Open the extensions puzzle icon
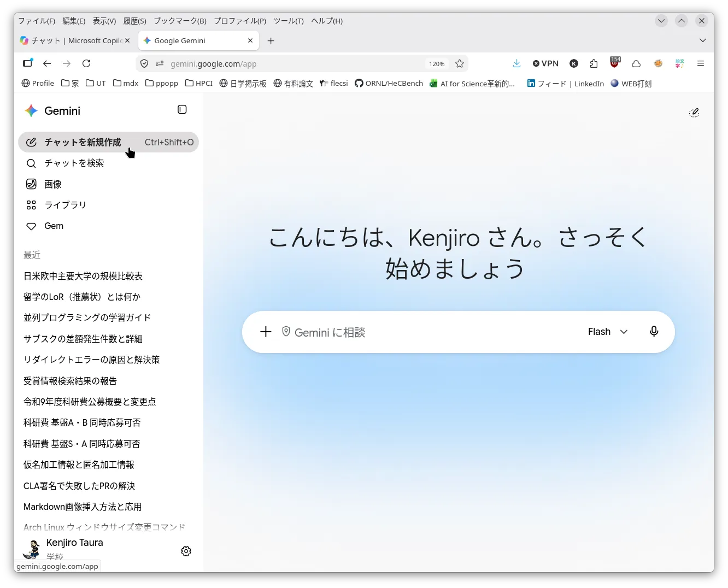This screenshot has height=588, width=728. [x=594, y=63]
